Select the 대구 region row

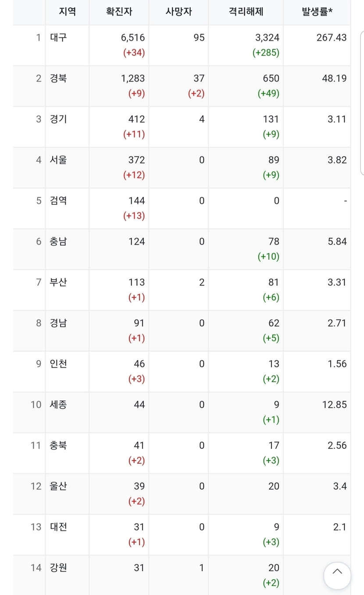point(58,38)
